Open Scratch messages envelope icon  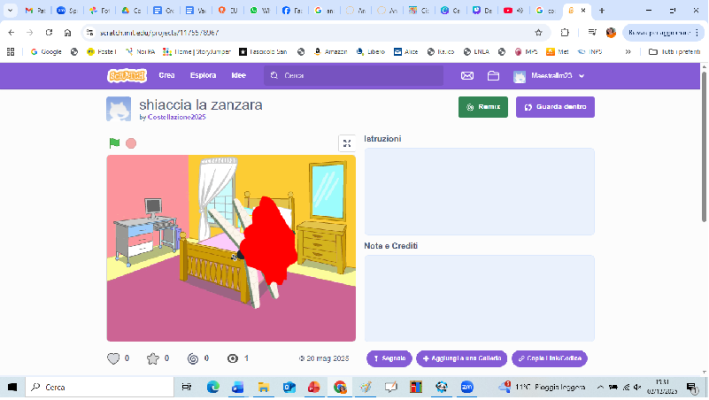pyautogui.click(x=466, y=76)
